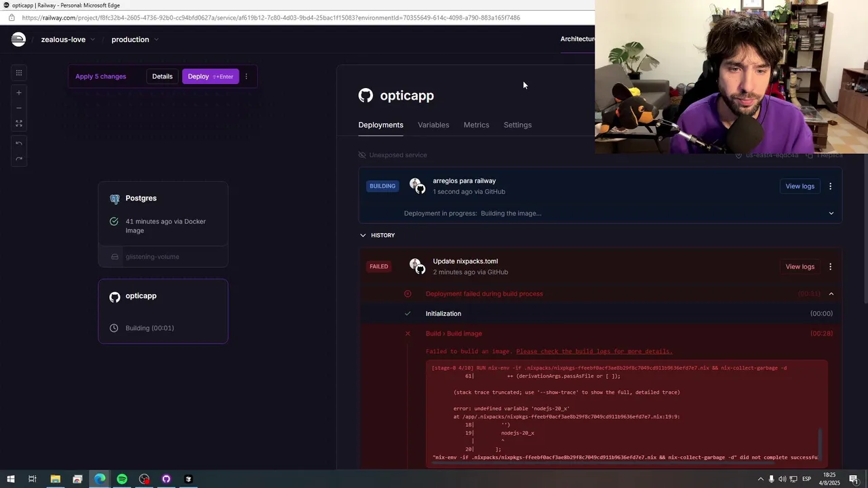Image resolution: width=868 pixels, height=488 pixels.
Task: Click the site lock icon in address bar
Action: [12, 18]
